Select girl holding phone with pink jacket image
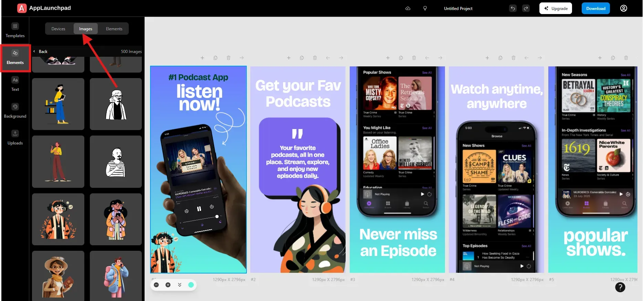 tap(116, 219)
